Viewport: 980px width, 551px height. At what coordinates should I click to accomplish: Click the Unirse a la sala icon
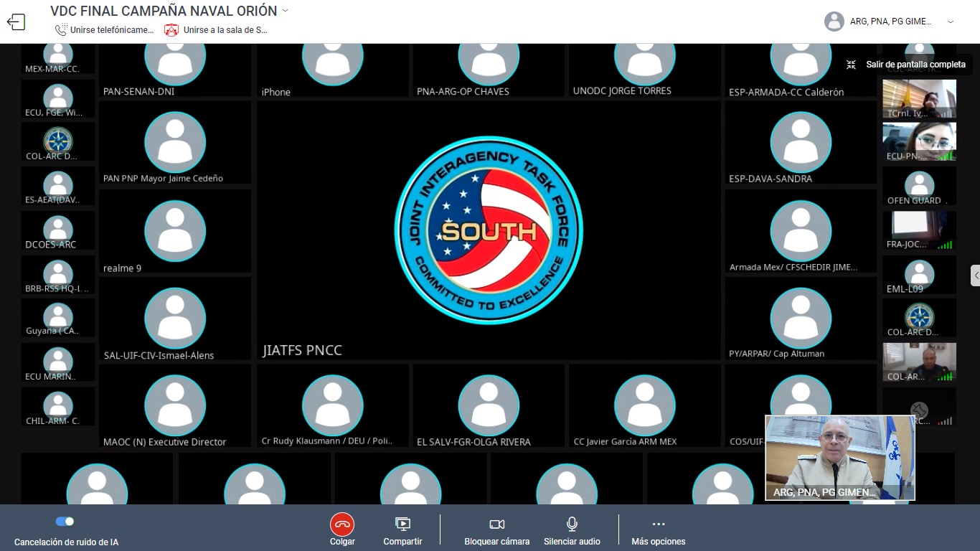pos(171,30)
